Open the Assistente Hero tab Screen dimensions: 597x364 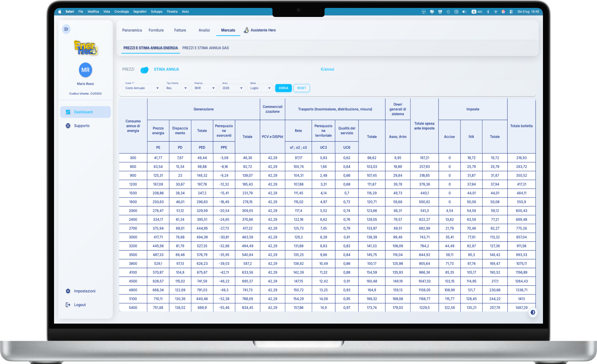click(x=260, y=30)
